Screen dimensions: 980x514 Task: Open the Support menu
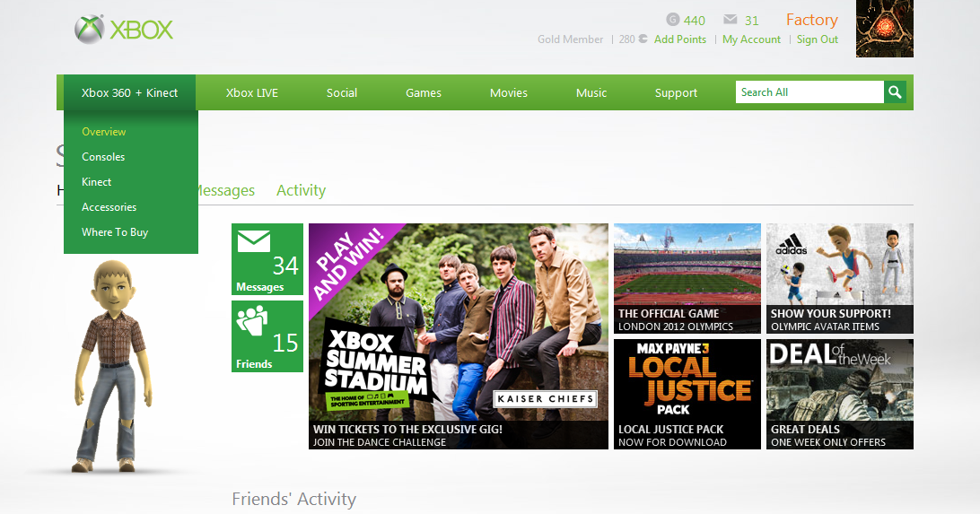pyautogui.click(x=676, y=92)
